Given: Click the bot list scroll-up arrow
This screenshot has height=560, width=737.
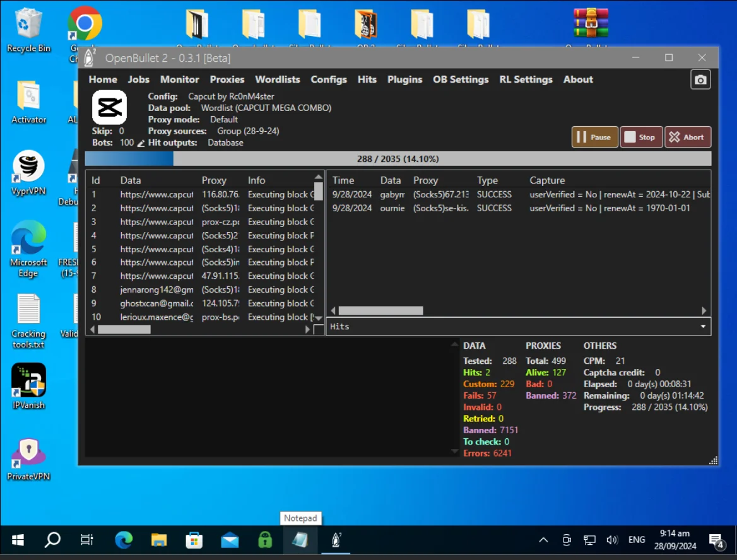Looking at the screenshot, I should click(x=319, y=177).
